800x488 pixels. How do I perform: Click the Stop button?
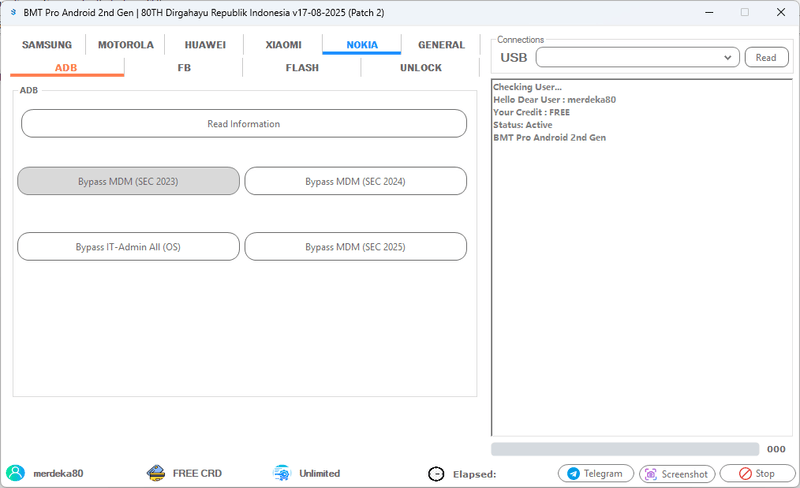(758, 474)
